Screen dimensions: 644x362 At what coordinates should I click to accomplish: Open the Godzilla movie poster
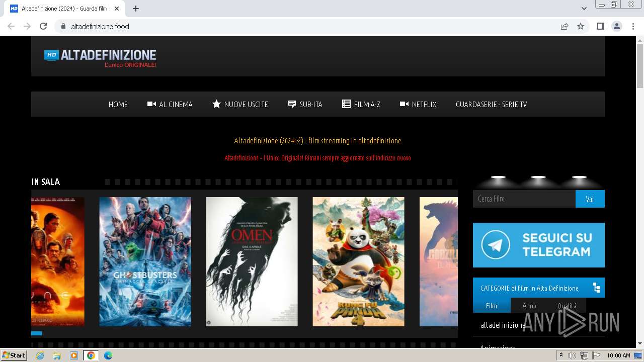tap(439, 261)
